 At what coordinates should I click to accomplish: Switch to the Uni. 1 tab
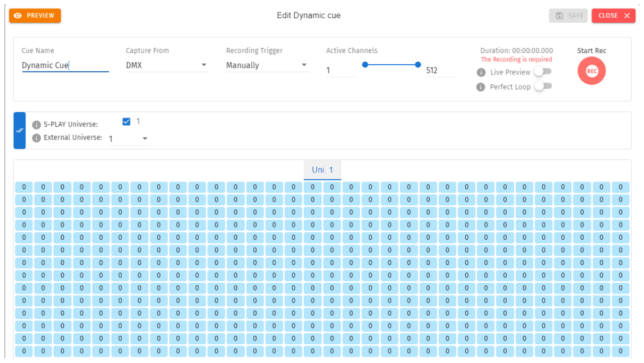pos(323,170)
